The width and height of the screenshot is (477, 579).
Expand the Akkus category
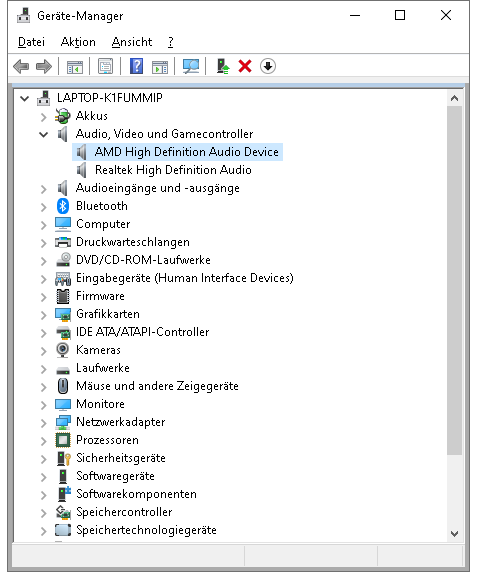[x=44, y=117]
